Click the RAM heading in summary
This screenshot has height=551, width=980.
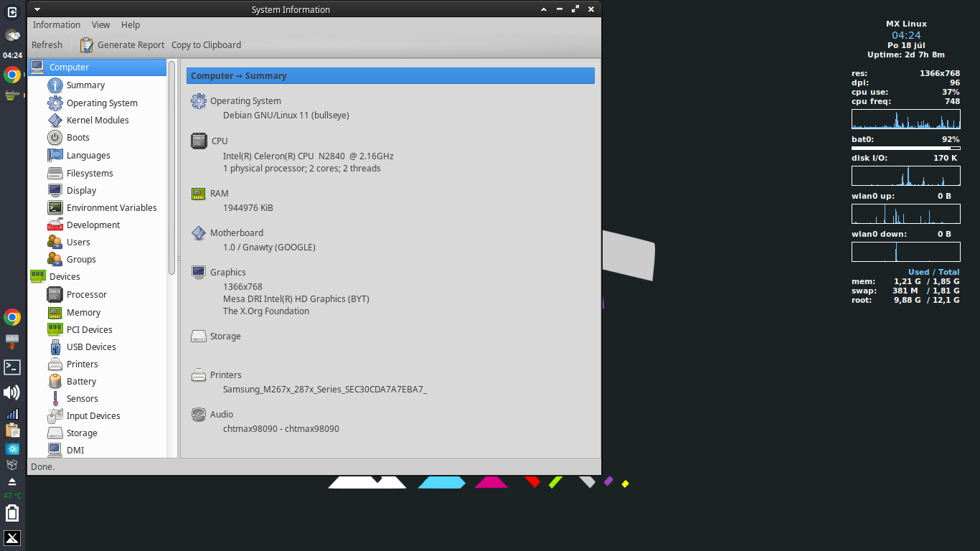click(220, 193)
